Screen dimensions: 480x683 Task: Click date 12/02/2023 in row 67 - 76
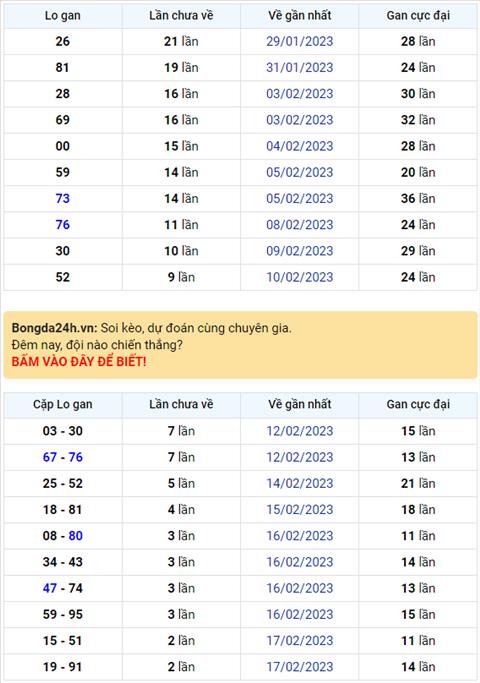click(x=300, y=457)
